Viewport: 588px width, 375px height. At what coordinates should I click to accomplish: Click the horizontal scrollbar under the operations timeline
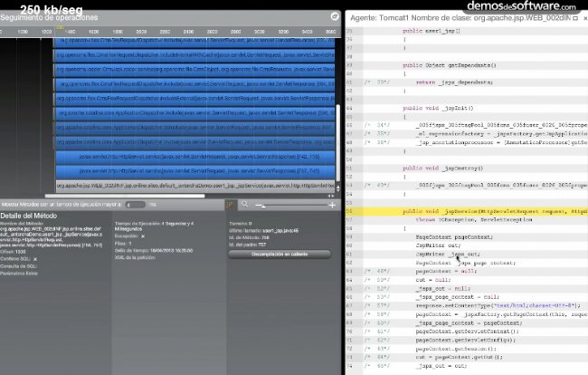125,196
